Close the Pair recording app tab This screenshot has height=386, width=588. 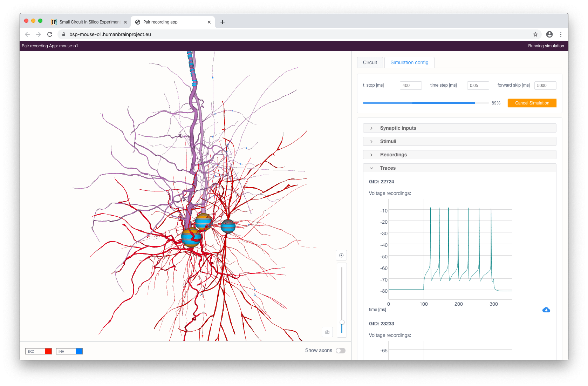[209, 22]
